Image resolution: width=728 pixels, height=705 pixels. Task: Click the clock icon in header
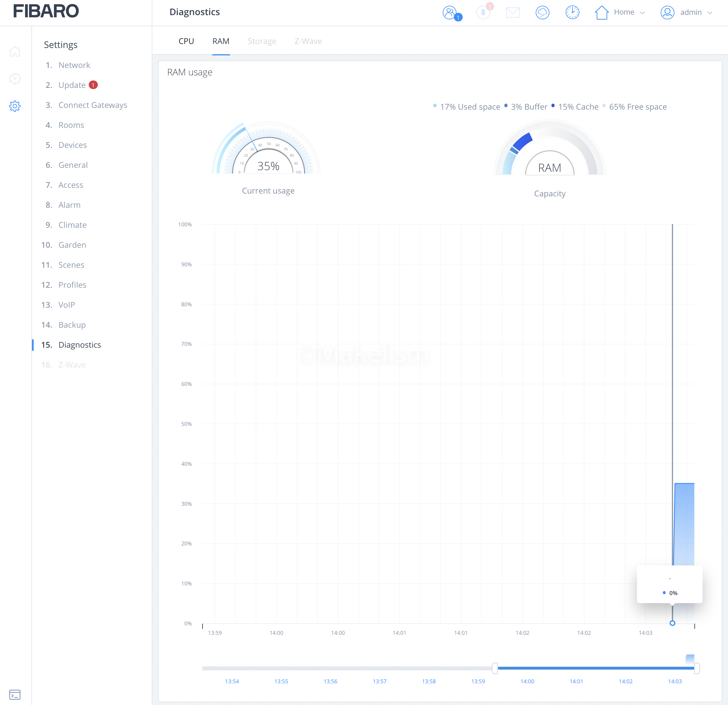pos(572,13)
